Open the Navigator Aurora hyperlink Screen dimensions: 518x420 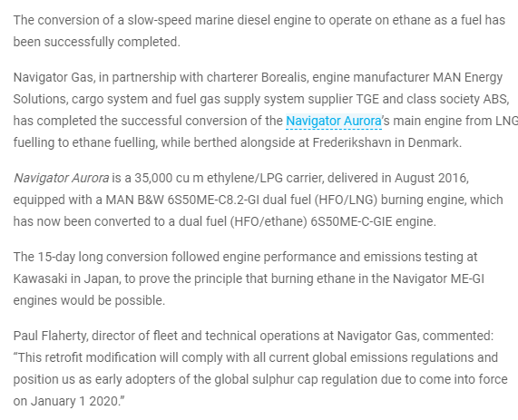pos(334,121)
